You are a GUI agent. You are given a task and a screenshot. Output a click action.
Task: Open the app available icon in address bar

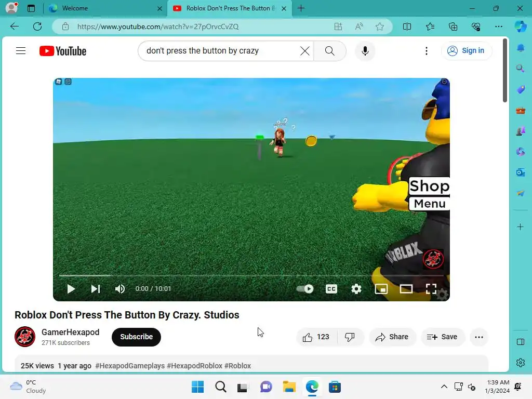point(338,26)
